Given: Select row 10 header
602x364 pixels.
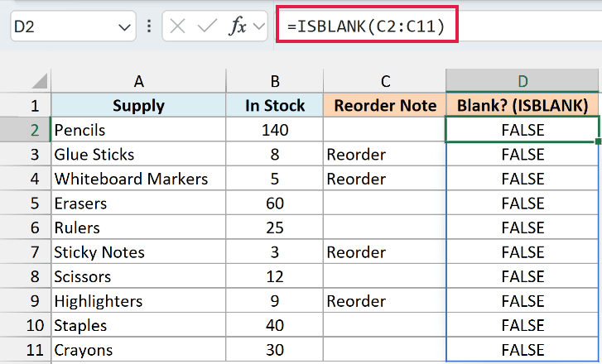Looking at the screenshot, I should (26, 325).
